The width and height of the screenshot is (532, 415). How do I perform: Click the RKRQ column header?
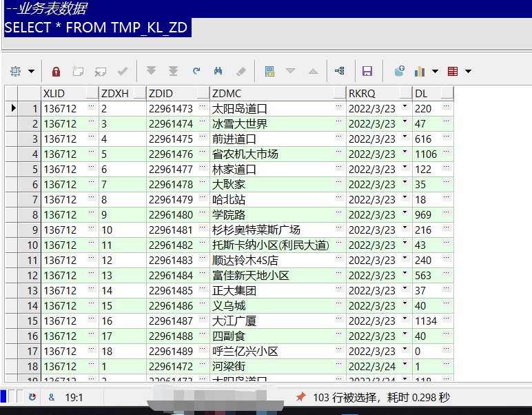click(379, 93)
